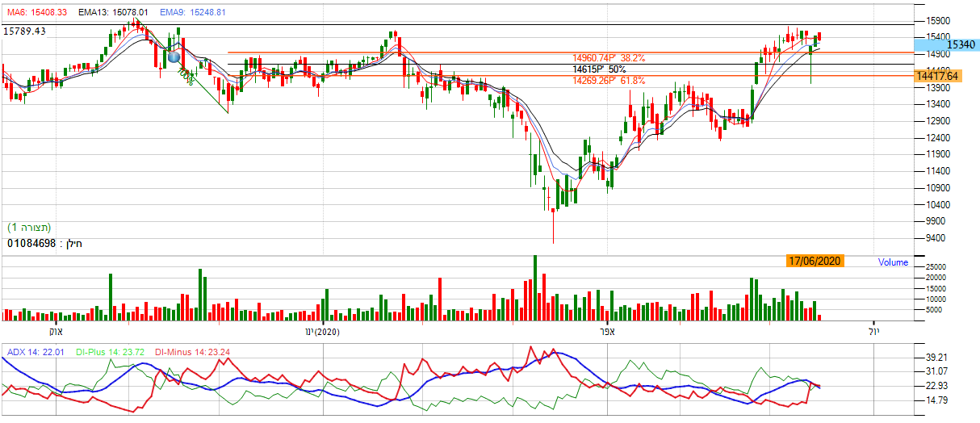Click the blue sphere marker on the chart
This screenshot has height=423, width=980.
point(174,57)
